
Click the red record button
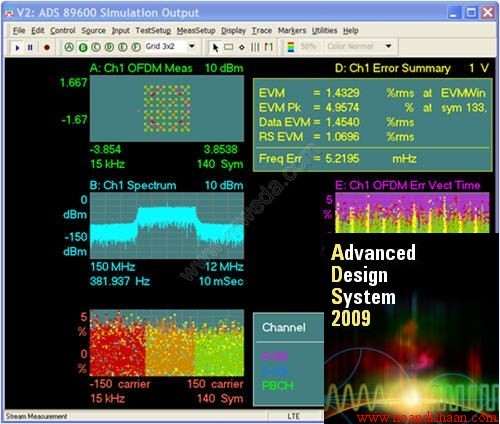47,47
